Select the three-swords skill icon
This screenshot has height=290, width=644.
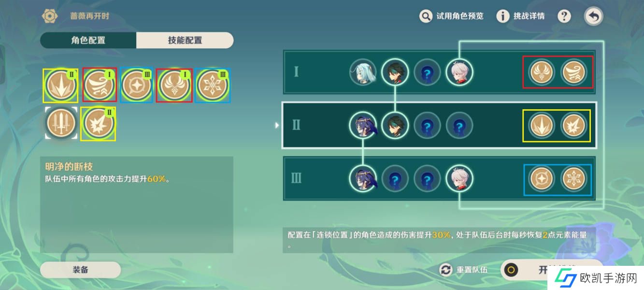(x=61, y=124)
